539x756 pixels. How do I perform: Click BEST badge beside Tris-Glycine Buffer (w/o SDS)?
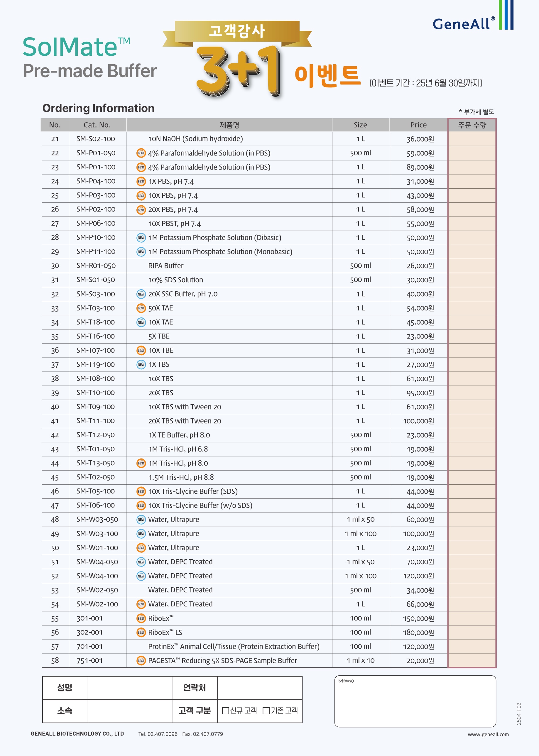point(141,505)
